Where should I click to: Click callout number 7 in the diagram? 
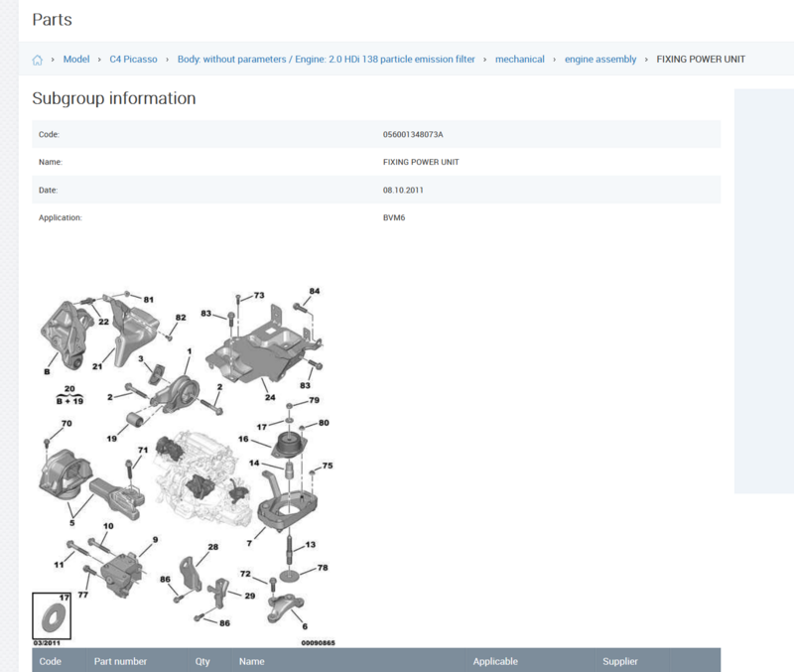pos(249,543)
